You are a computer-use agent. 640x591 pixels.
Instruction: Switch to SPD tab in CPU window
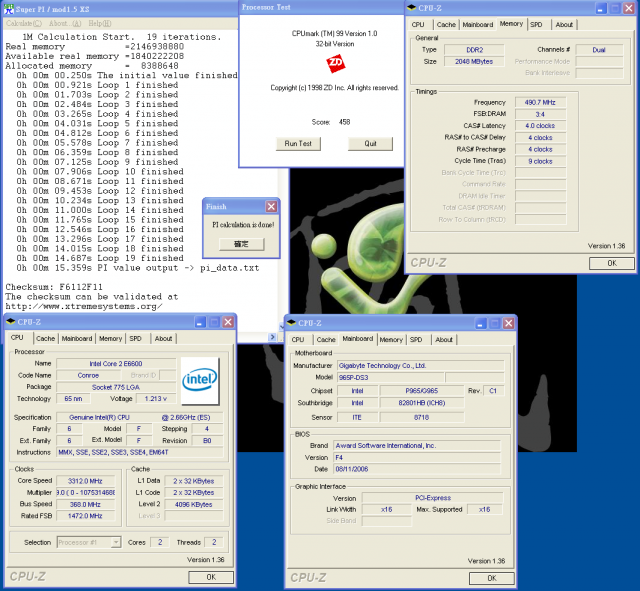tap(136, 338)
